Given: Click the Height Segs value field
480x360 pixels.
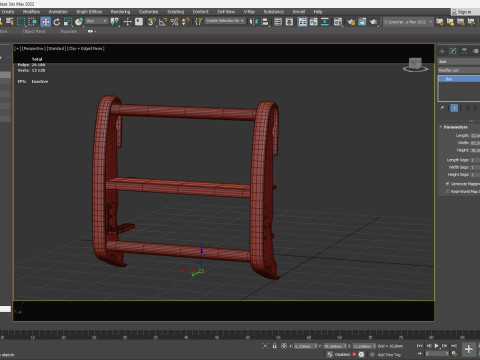Looking at the screenshot, I should (475, 175).
